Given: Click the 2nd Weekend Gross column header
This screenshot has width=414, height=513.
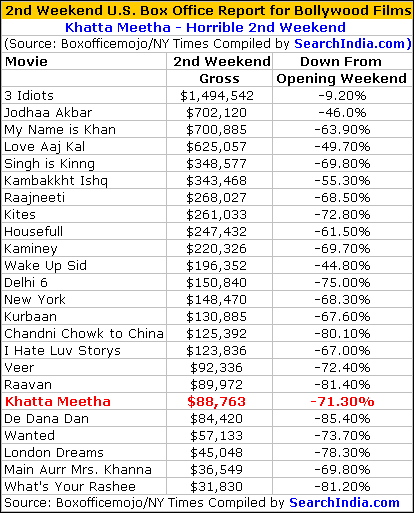Looking at the screenshot, I should pos(219,70).
